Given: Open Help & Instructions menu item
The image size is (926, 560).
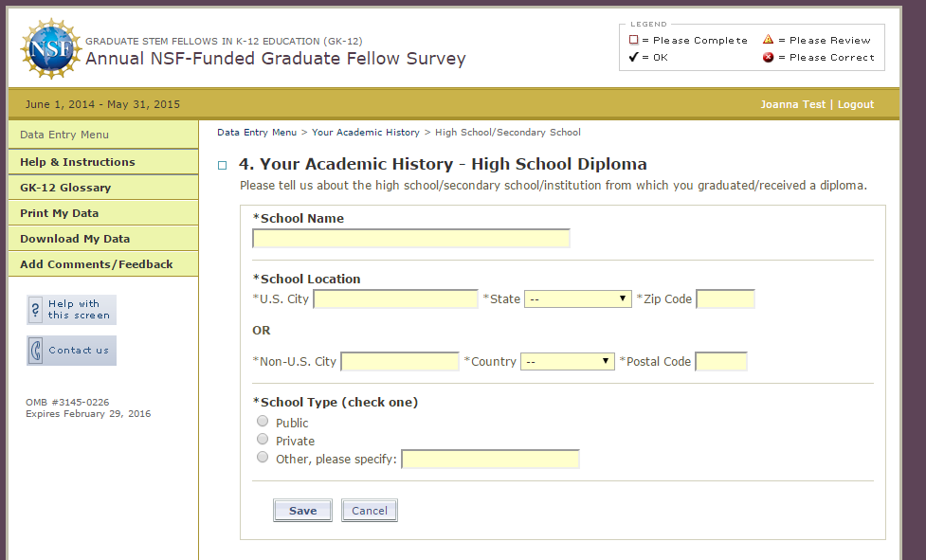Looking at the screenshot, I should (78, 162).
